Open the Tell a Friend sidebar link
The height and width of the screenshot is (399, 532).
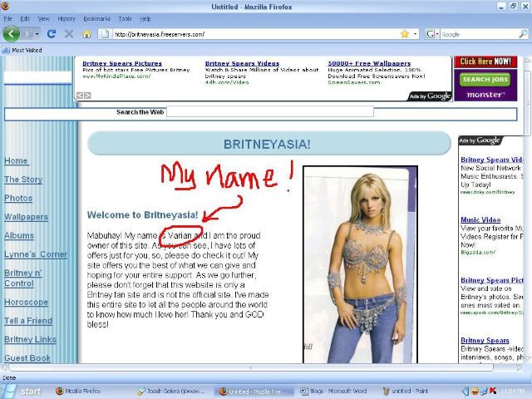pos(28,321)
